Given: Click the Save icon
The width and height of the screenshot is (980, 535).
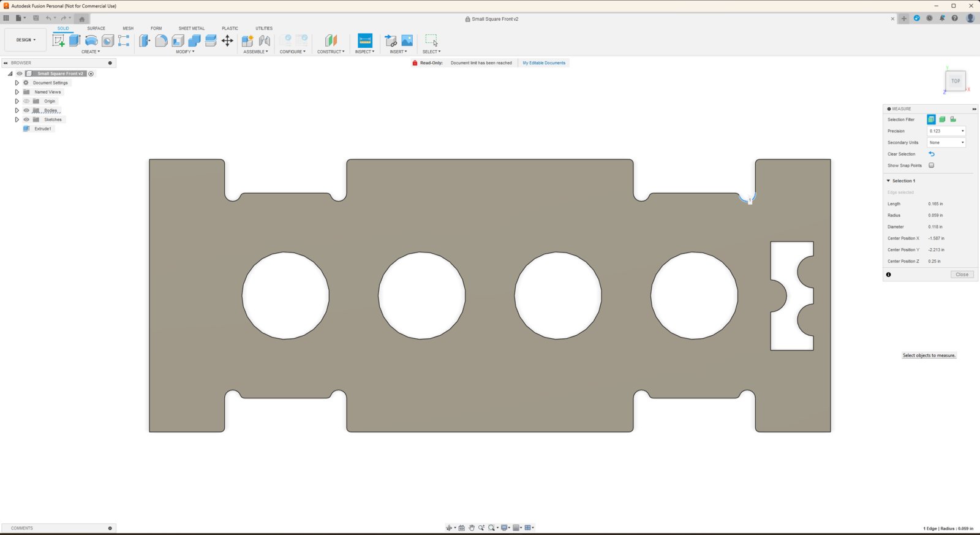Looking at the screenshot, I should (36, 18).
